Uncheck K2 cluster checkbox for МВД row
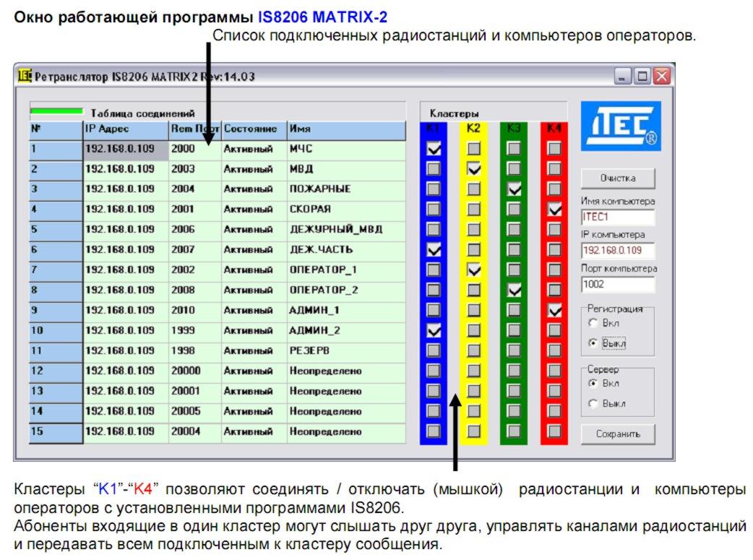753x560 pixels. (474, 169)
